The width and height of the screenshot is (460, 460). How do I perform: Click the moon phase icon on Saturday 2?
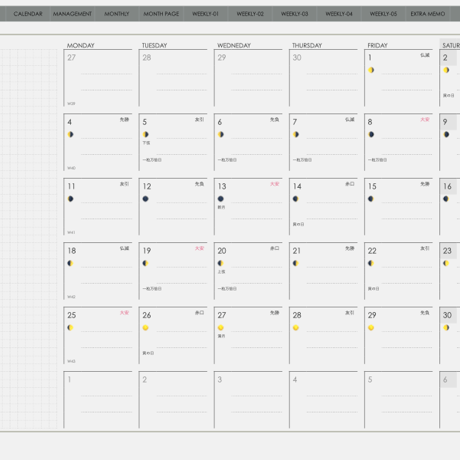pos(446,70)
